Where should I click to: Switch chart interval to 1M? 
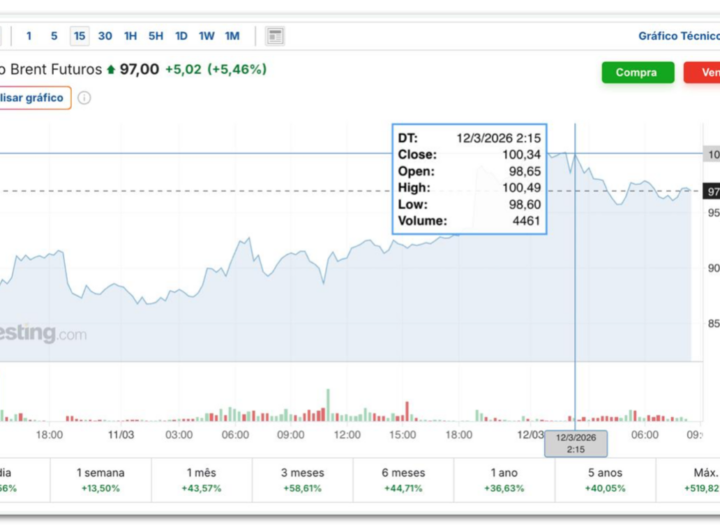point(232,36)
